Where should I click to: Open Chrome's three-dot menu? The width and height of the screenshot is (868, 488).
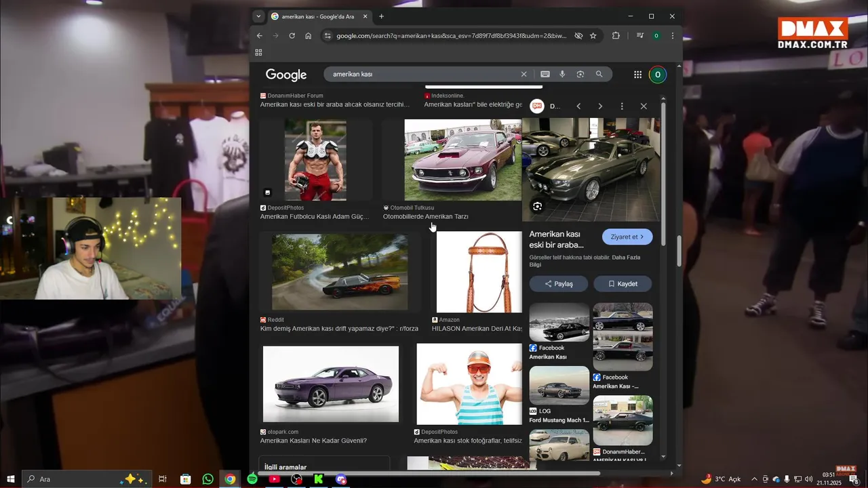(x=673, y=36)
